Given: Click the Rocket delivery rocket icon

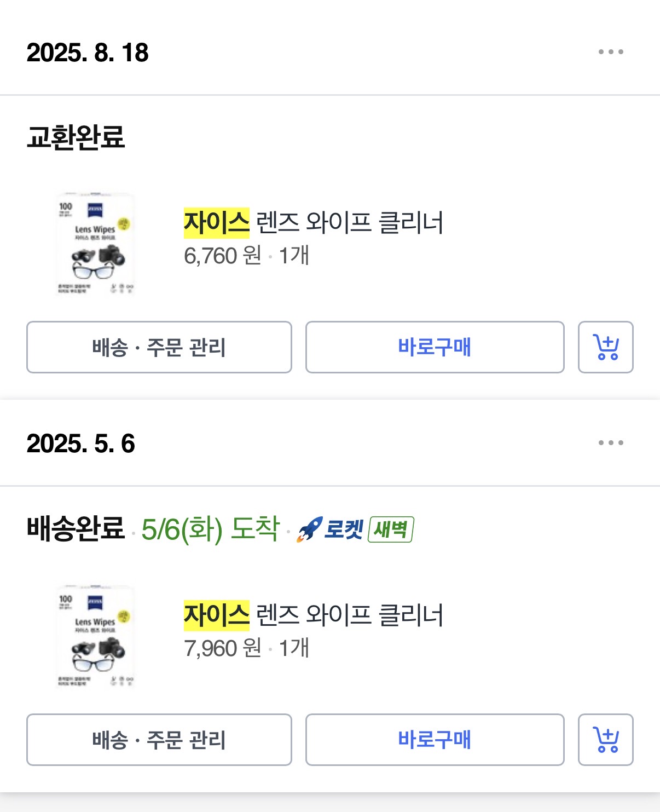Looking at the screenshot, I should pyautogui.click(x=309, y=529).
